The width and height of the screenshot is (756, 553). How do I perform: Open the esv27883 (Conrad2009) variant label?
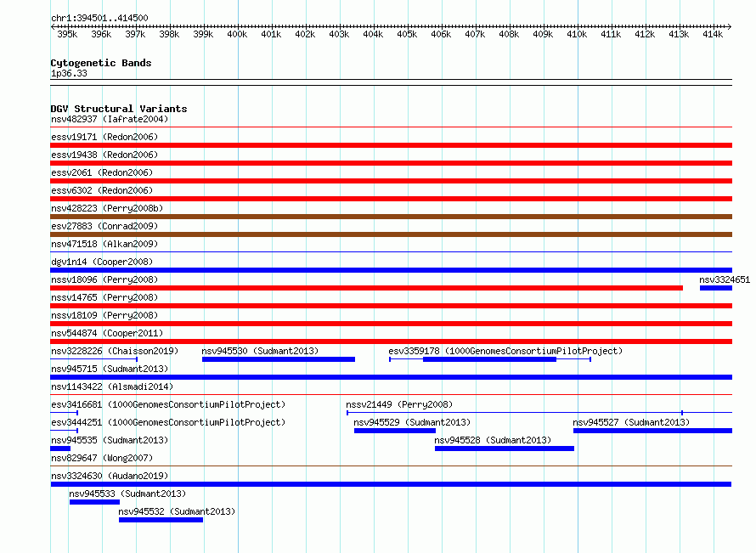[104, 226]
